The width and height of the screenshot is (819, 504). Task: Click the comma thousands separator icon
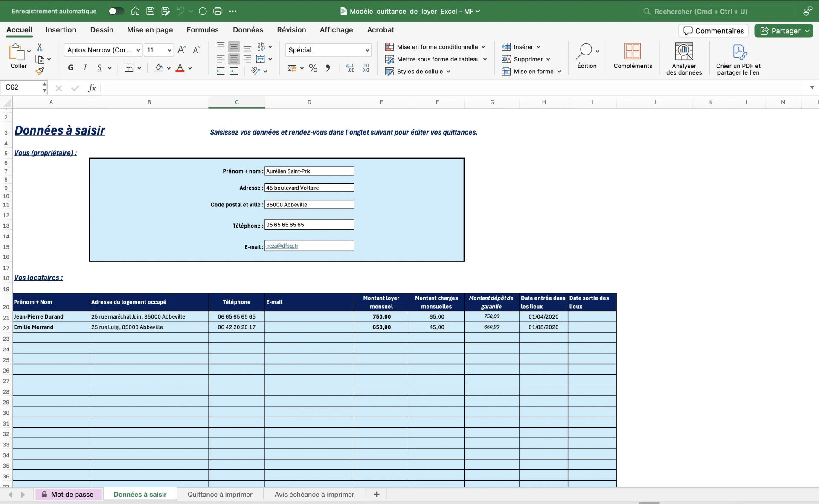click(328, 68)
